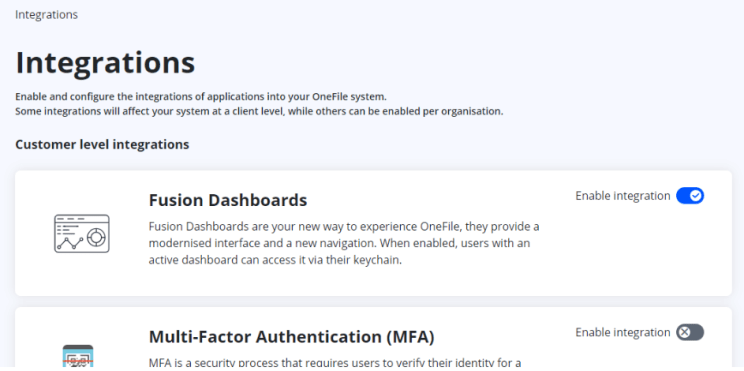Click the Fusion Dashboards chart illustration icon
This screenshot has height=371, width=744.
tap(82, 233)
